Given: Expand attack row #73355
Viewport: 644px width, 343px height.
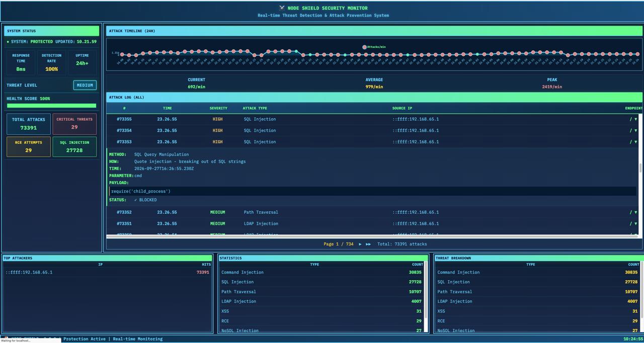Looking at the screenshot, I should coord(635,119).
